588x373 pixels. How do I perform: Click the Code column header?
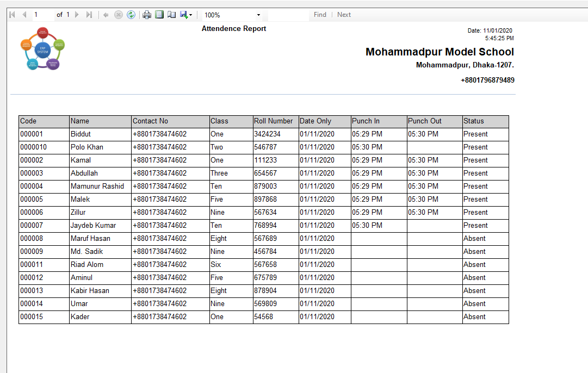44,121
